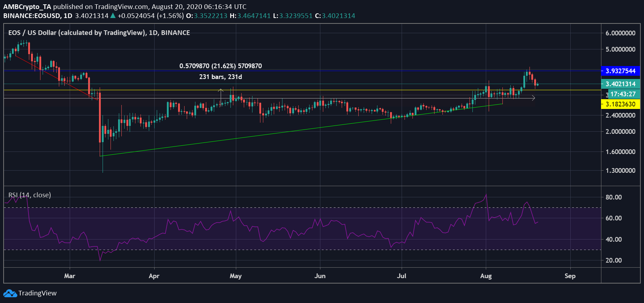This screenshot has width=644, height=303.
Task: Select the blue 3.9327544 resistance price label
Action: 620,71
